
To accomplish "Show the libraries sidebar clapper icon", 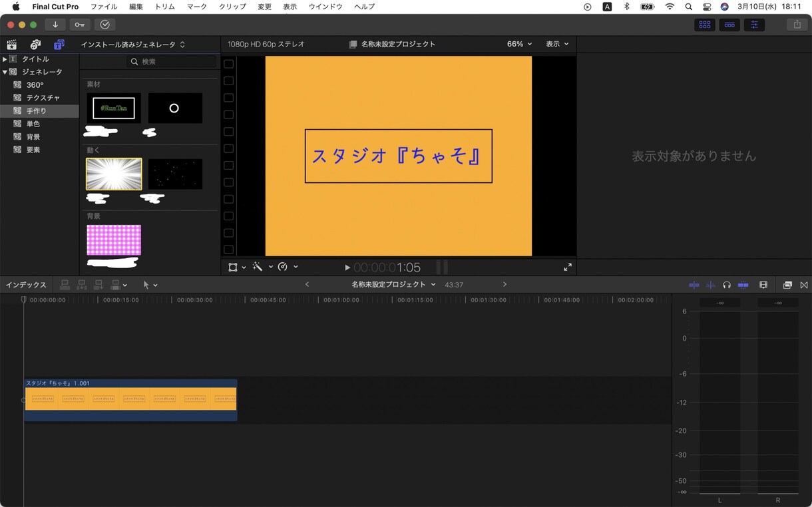I will click(x=11, y=45).
